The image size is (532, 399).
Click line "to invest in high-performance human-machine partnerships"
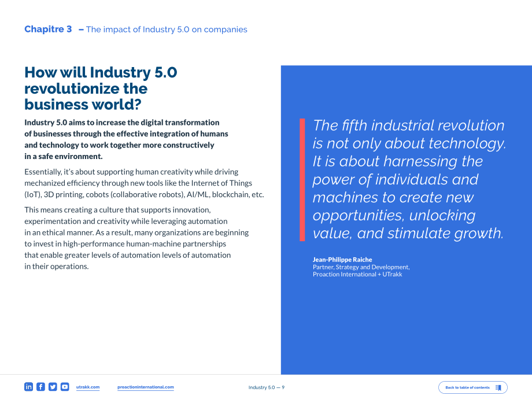[x=125, y=244]
